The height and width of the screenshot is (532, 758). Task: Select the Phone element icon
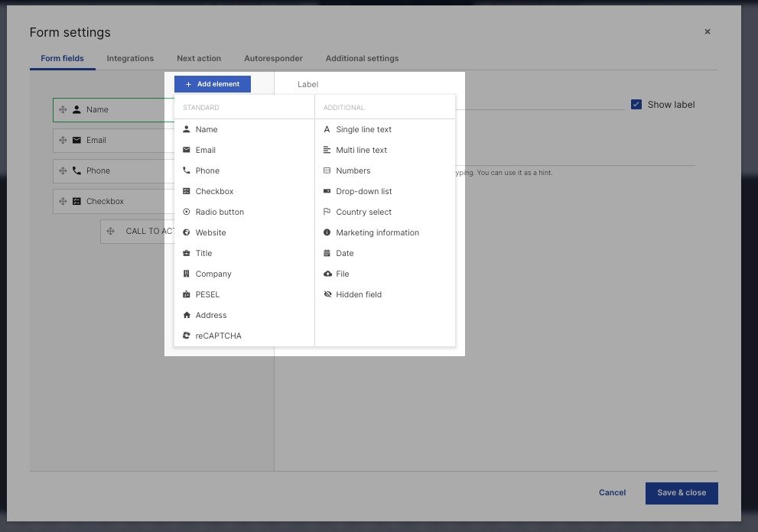[186, 170]
